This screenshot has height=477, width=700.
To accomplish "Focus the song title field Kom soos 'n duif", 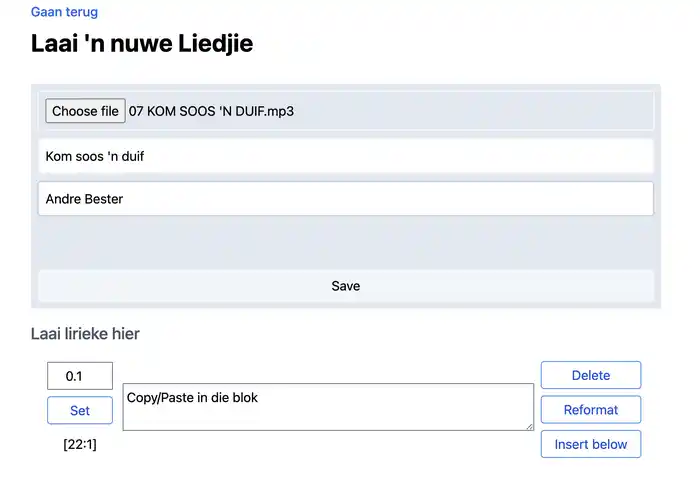I will click(x=345, y=156).
